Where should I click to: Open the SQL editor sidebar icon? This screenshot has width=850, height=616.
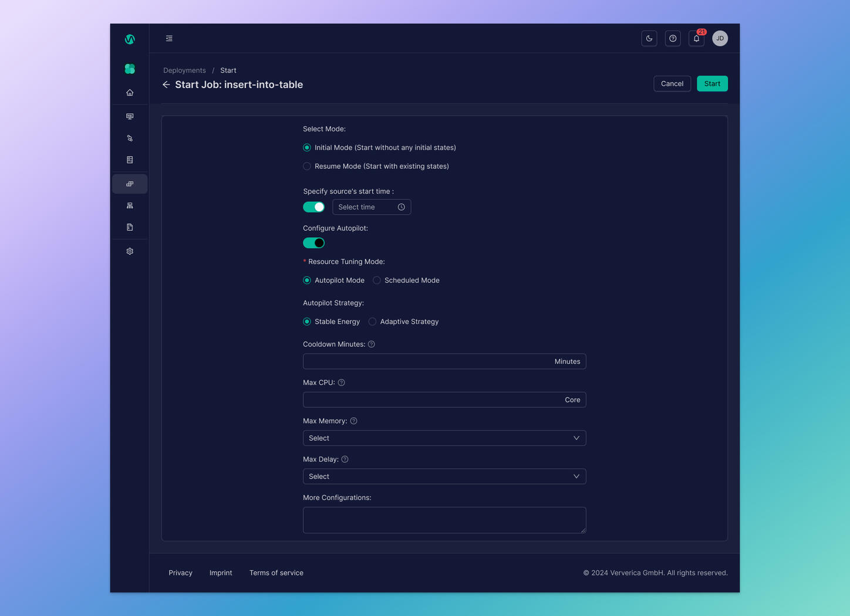pos(129,116)
